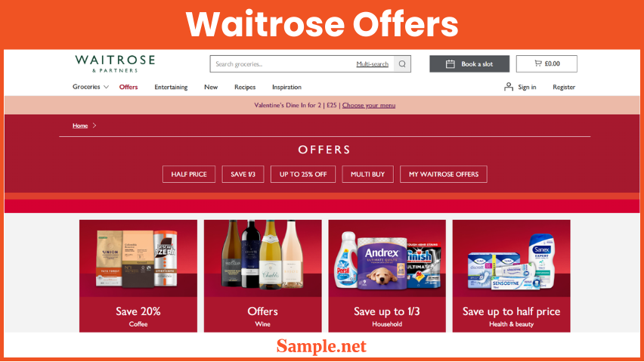This screenshot has height=362, width=644.
Task: Select the Recipes navigation item
Action: [245, 87]
